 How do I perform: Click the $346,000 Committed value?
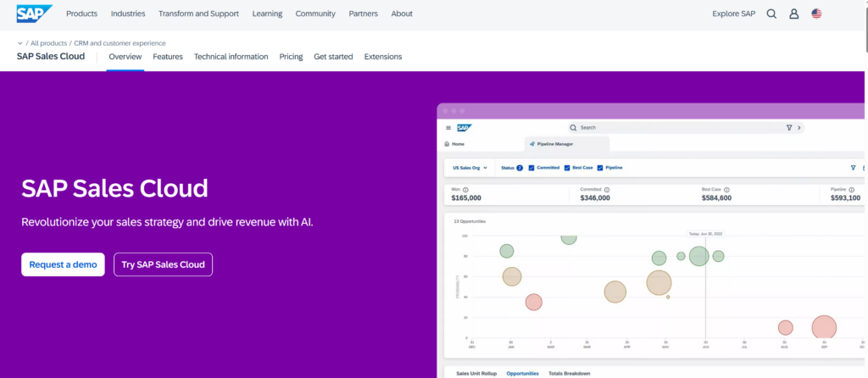[595, 198]
